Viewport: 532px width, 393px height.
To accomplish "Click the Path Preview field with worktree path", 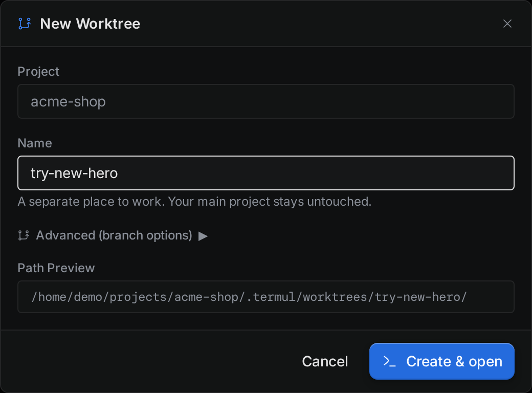I will pyautogui.click(x=266, y=297).
